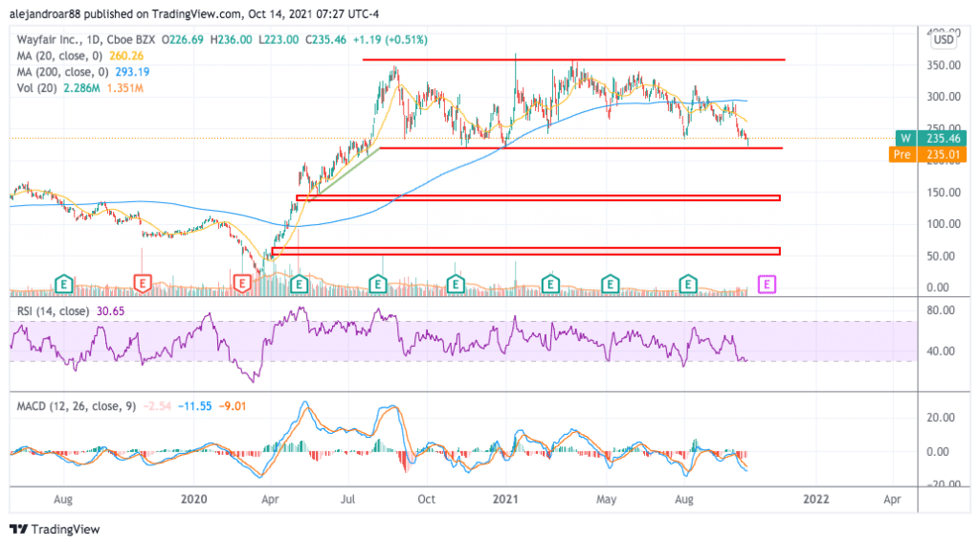Click the 350.00 price axis label
The image size is (980, 546).
[944, 65]
